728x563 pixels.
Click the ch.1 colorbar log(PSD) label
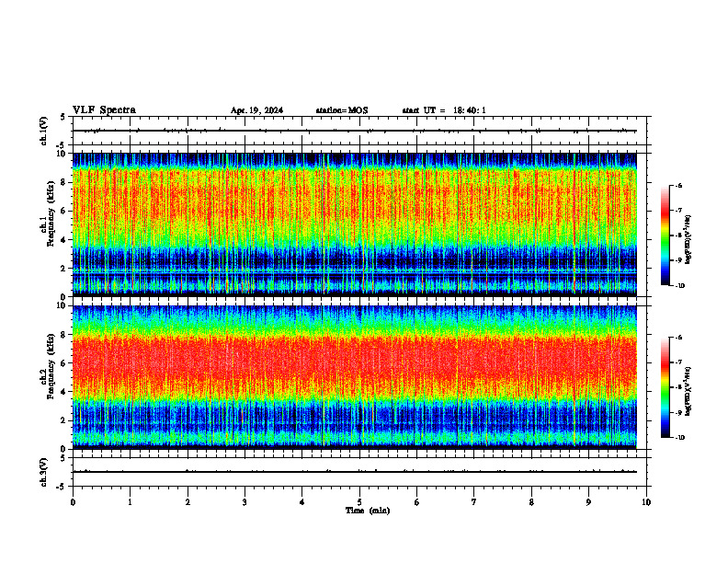[x=688, y=240]
